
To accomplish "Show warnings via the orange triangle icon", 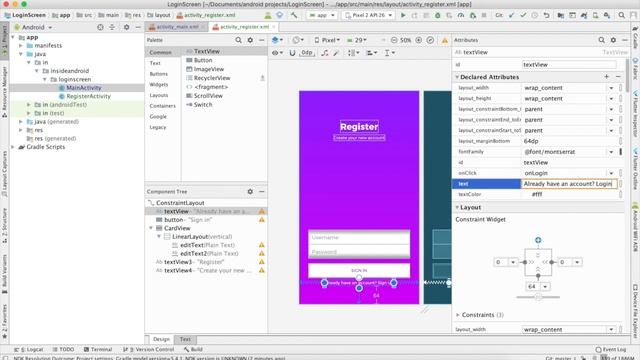I will (444, 40).
